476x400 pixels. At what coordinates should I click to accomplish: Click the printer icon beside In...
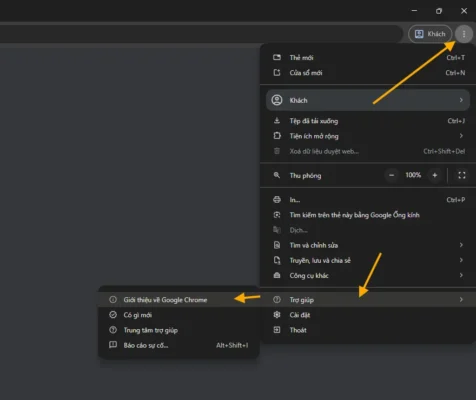pos(277,199)
